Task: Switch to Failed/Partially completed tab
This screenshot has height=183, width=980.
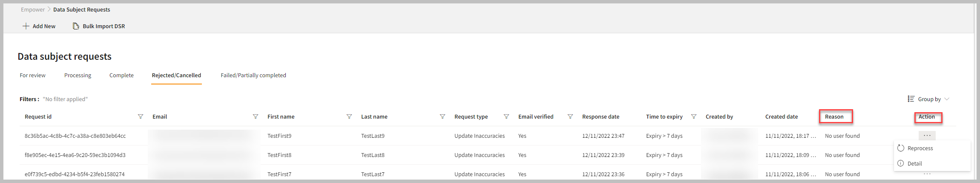Action: pyautogui.click(x=253, y=75)
